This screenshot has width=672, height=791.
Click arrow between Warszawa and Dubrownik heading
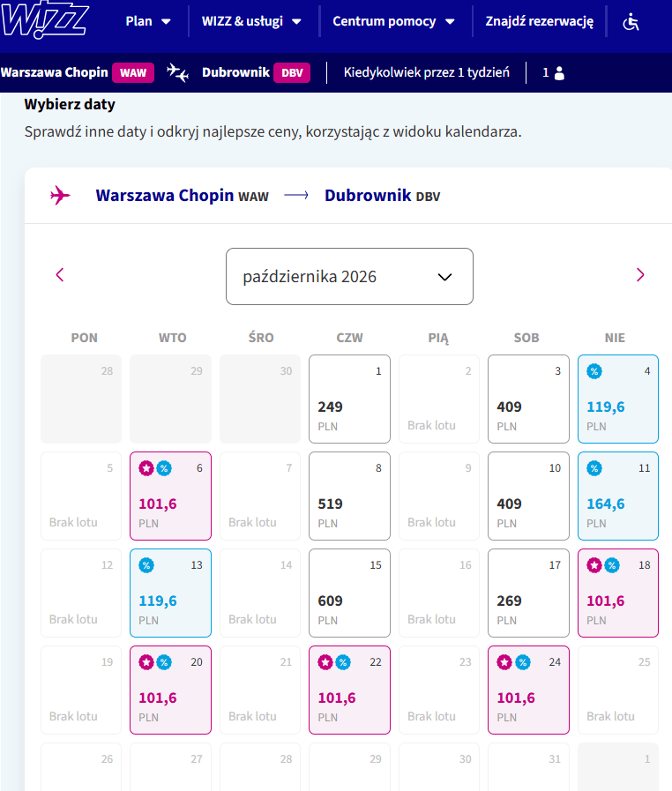point(296,195)
